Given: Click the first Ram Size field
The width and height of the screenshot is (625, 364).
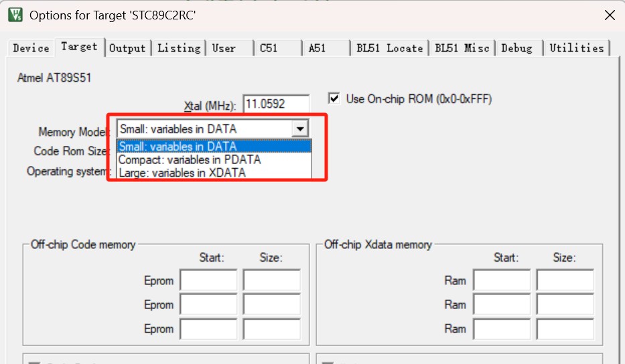Looking at the screenshot, I should [x=565, y=280].
